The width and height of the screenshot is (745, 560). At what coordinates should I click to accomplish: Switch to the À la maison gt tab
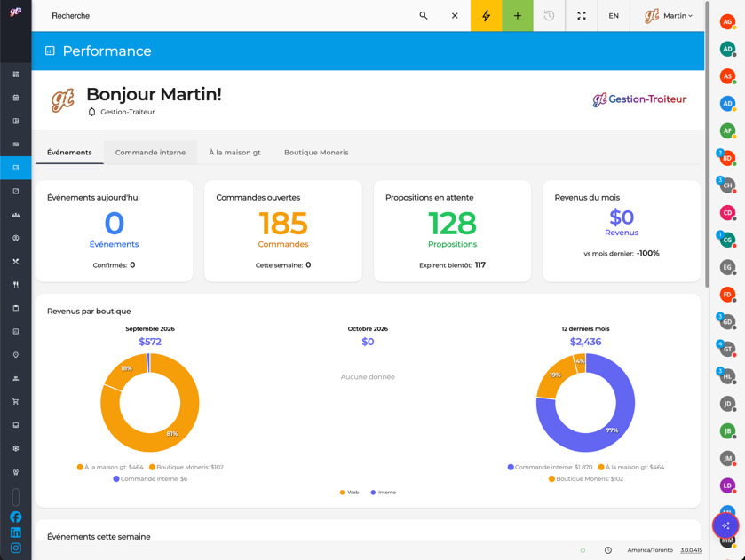click(x=234, y=153)
